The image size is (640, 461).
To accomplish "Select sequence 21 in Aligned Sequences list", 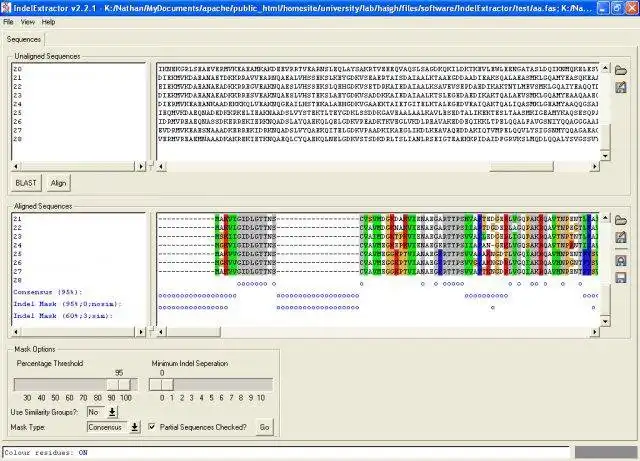I will click(x=18, y=219).
